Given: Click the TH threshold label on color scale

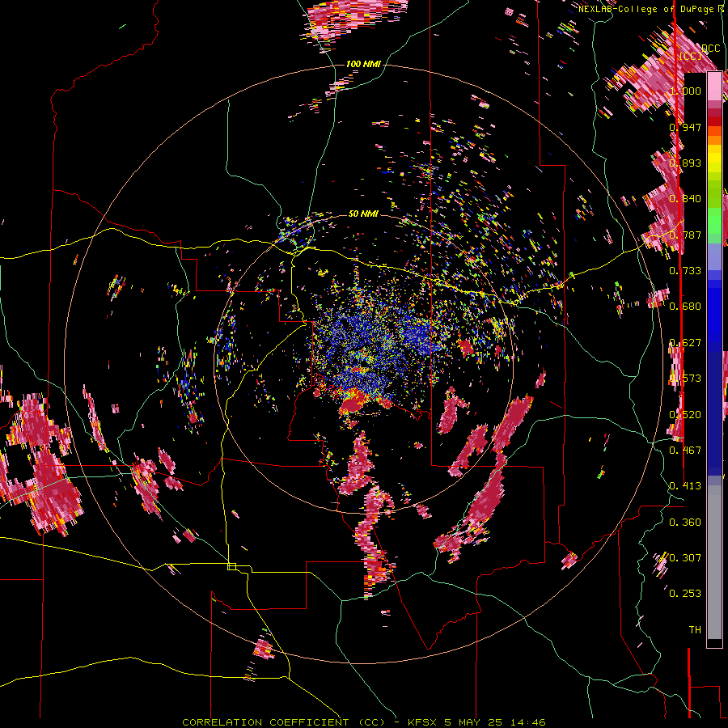Looking at the screenshot, I should click(x=695, y=630).
